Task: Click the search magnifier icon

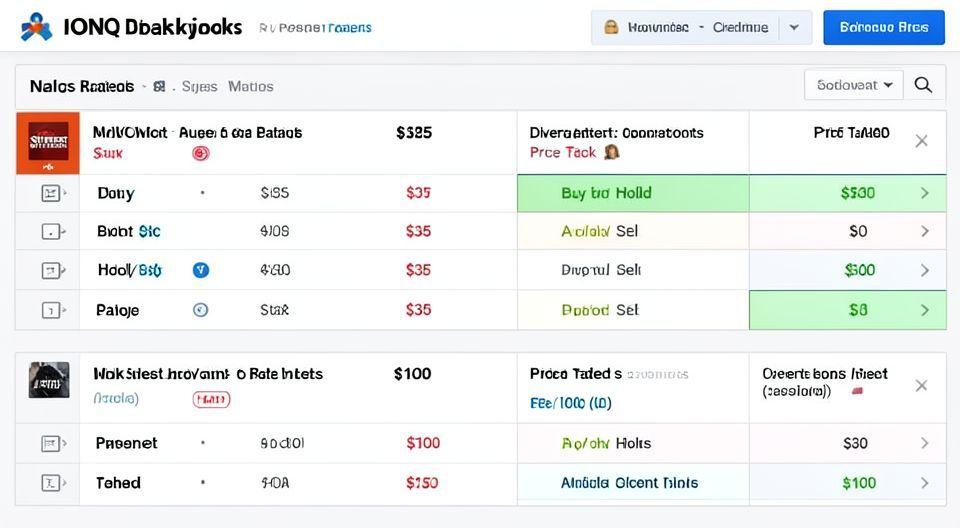Action: click(x=923, y=85)
